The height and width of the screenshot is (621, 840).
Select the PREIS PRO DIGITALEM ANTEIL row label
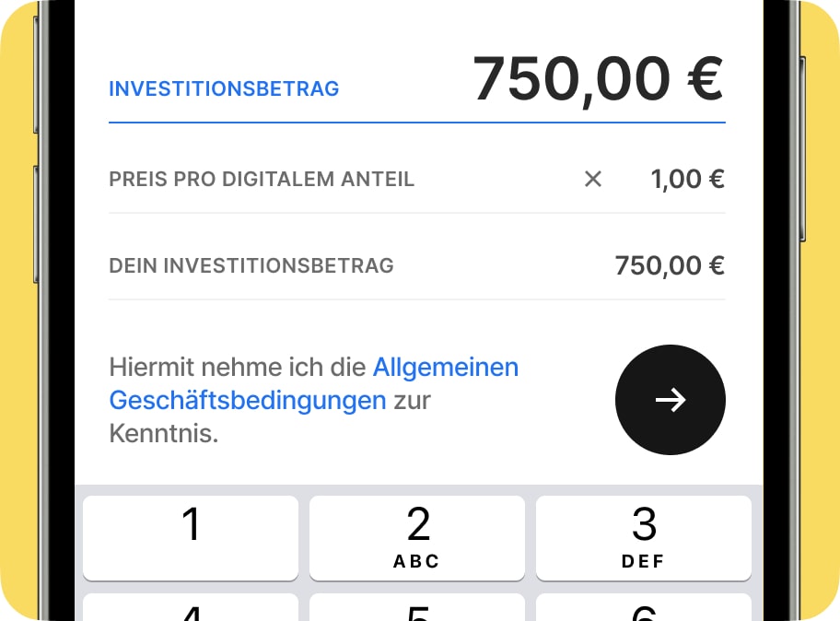point(262,179)
